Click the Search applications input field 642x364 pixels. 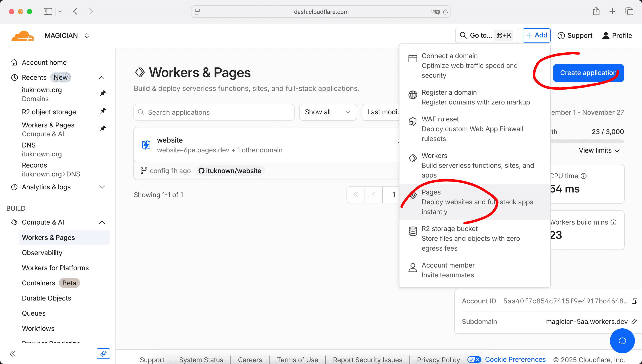point(213,112)
